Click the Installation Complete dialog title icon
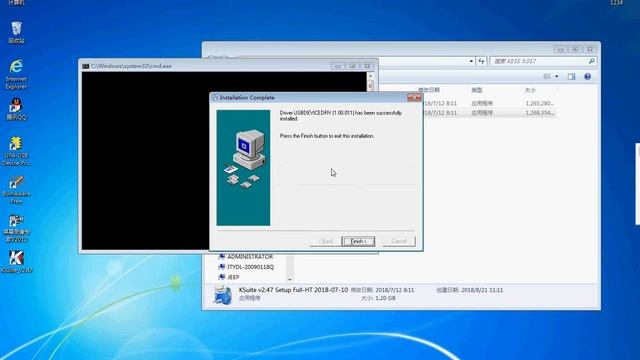The width and height of the screenshot is (640, 360). click(215, 98)
